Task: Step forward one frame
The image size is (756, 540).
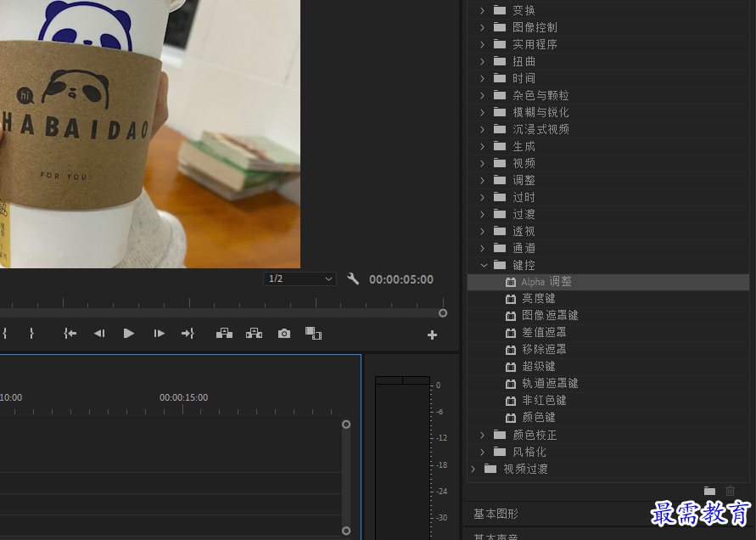Action: tap(160, 334)
